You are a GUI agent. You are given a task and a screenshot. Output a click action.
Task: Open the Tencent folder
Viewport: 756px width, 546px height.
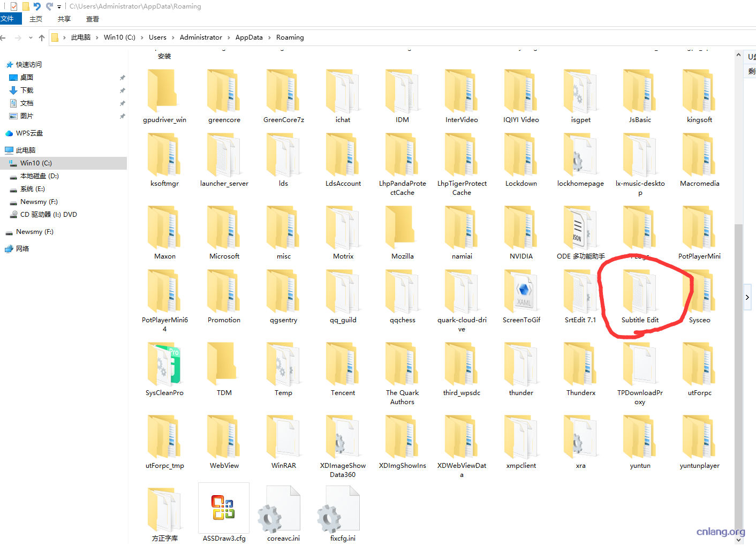coord(343,369)
